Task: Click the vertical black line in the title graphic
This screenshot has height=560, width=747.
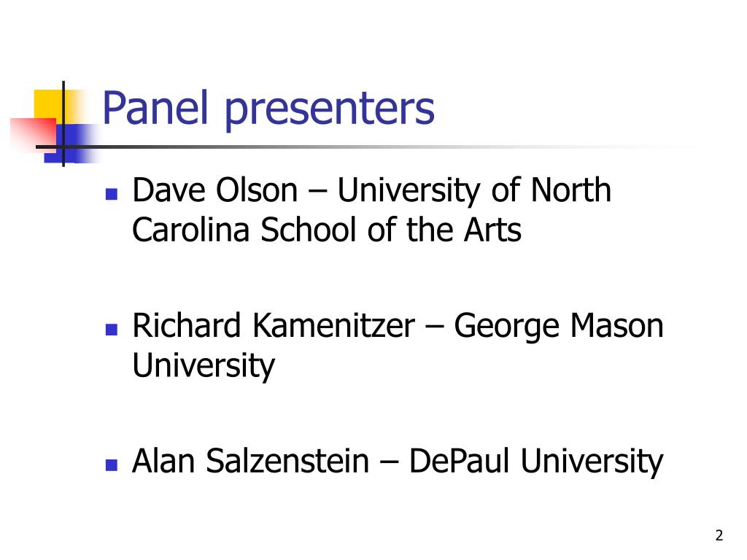Action: coord(63,124)
